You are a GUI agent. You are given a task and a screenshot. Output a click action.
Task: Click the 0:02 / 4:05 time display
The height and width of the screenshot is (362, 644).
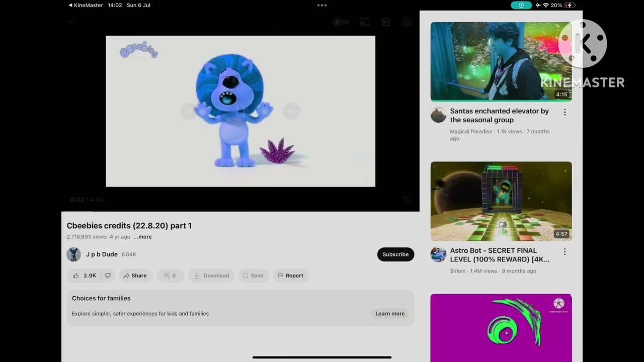(x=87, y=200)
